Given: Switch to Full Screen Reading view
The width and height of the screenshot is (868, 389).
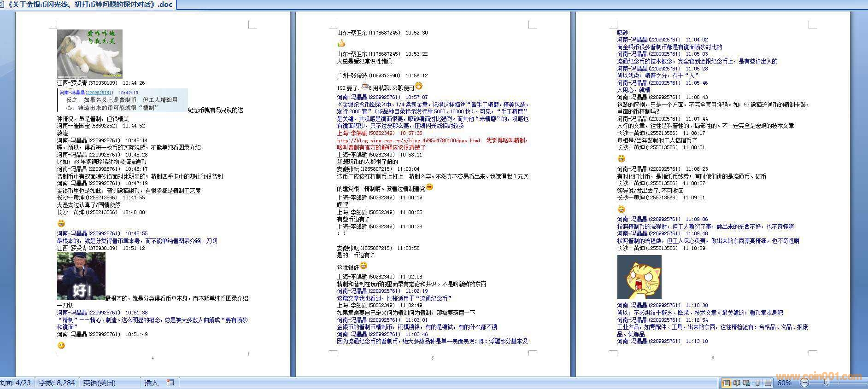Looking at the screenshot, I should pos(736,383).
